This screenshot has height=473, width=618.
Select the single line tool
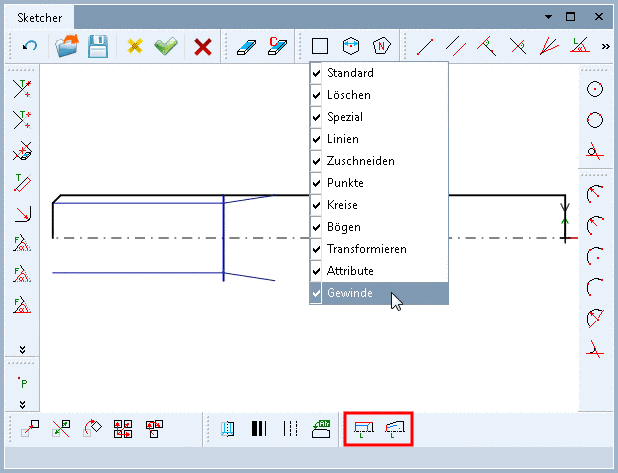(425, 47)
